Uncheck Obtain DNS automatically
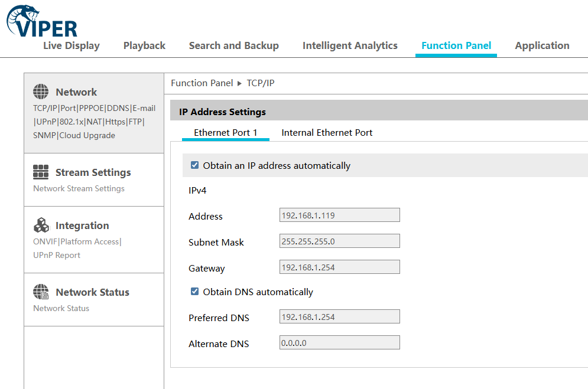Image resolution: width=588 pixels, height=389 pixels. click(x=195, y=292)
